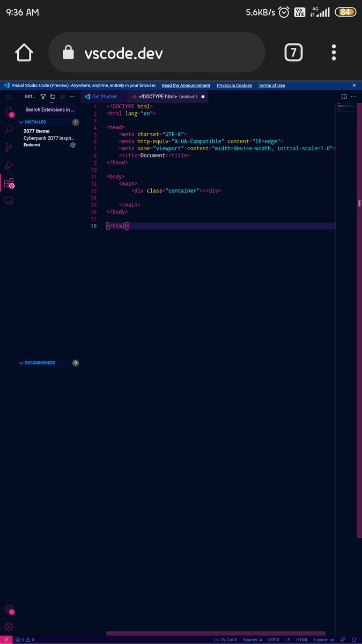Image resolution: width=362 pixels, height=644 pixels.
Task: Change encoding via UTF-8 status item
Action: 274,640
